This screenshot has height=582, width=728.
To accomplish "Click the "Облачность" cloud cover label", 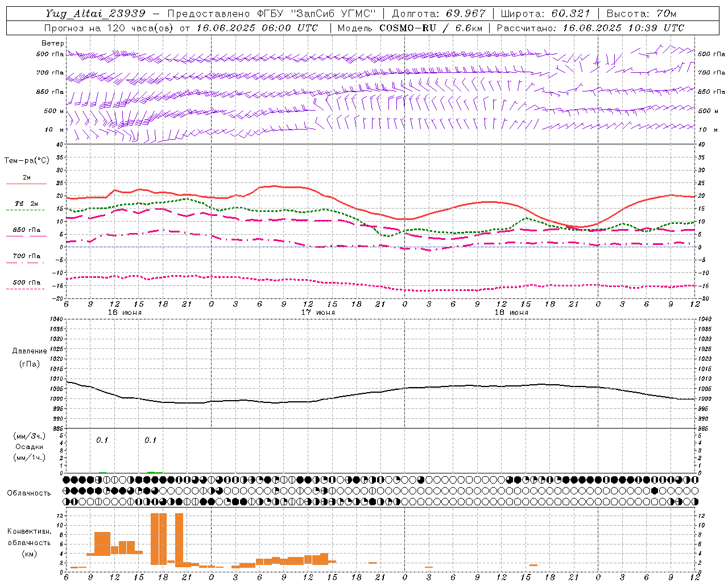I will coord(29,493).
